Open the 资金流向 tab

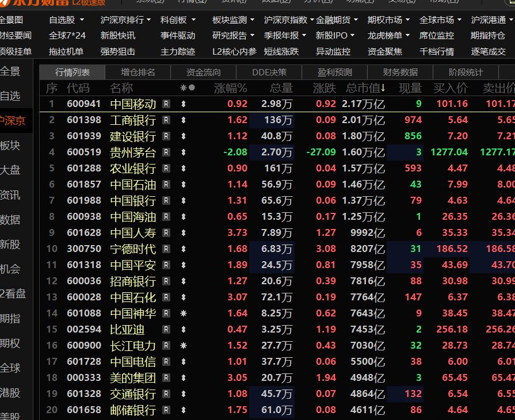203,72
